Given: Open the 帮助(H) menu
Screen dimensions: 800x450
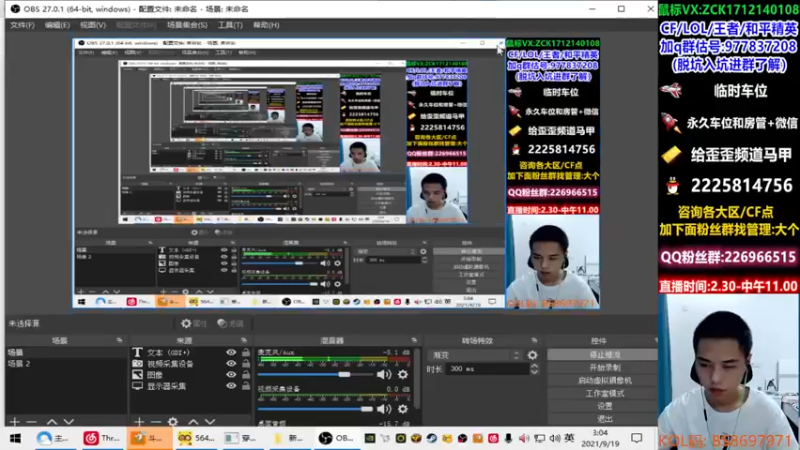Looking at the screenshot, I should click(266, 25).
